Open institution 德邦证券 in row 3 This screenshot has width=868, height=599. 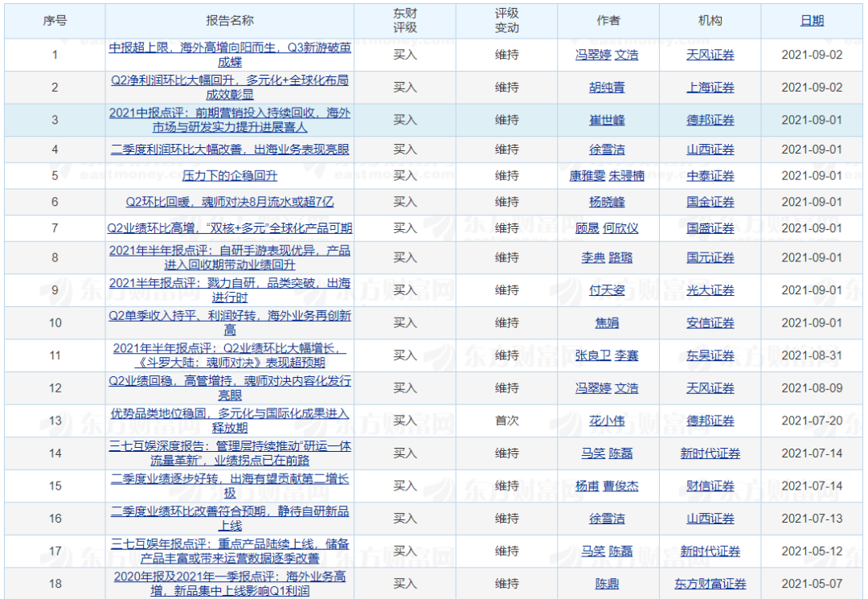click(710, 120)
